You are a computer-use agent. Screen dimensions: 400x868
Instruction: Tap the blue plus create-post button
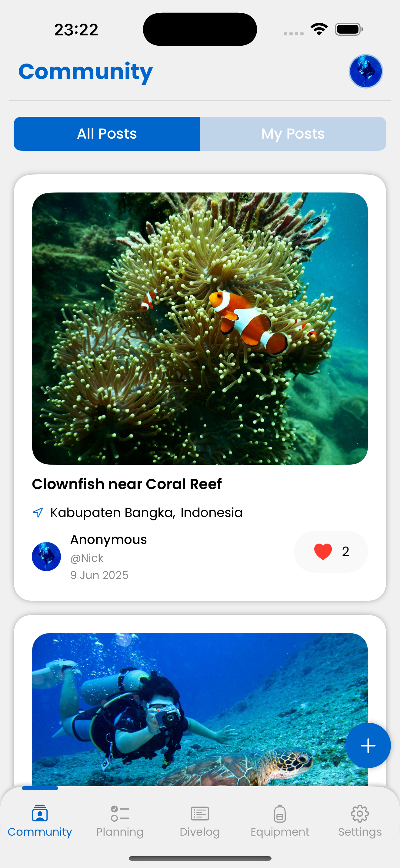click(368, 745)
